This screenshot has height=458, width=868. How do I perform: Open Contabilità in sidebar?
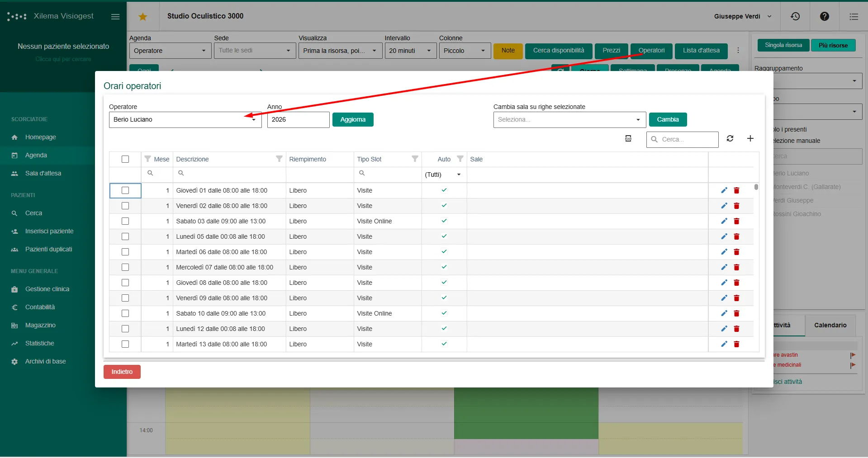click(x=40, y=307)
